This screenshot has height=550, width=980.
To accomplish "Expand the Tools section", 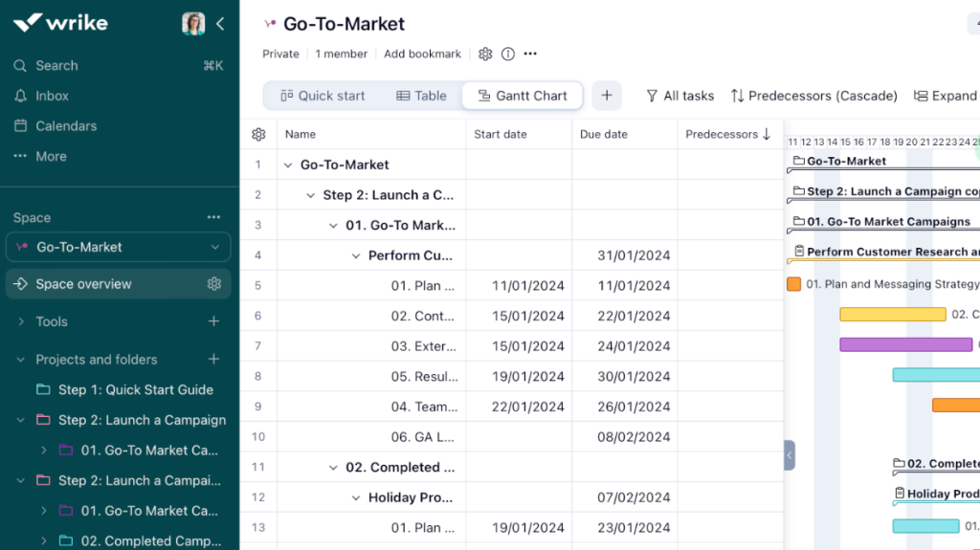I will [21, 321].
